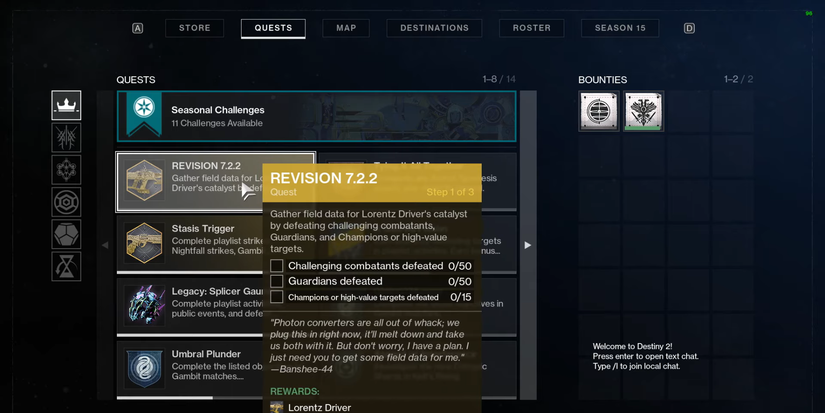Check Champions or high-value targets defeated box
This screenshot has width=825, height=413.
coord(277,297)
